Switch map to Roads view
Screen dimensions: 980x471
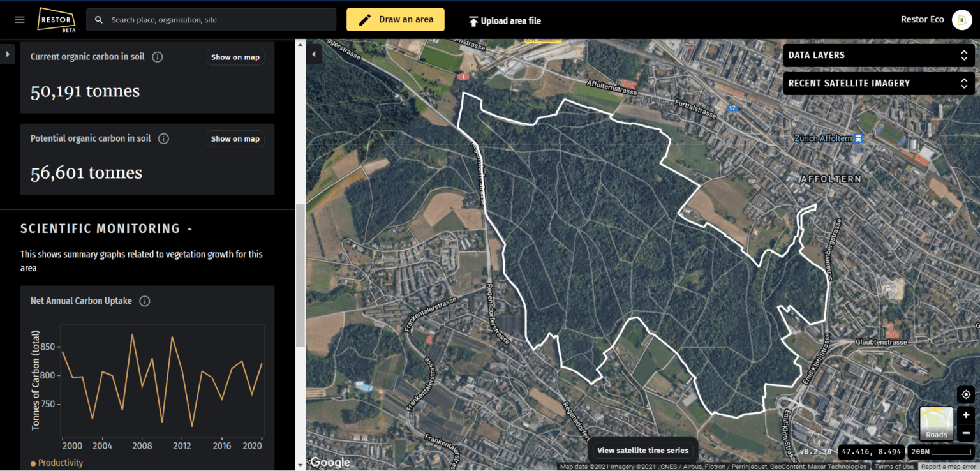coord(936,423)
